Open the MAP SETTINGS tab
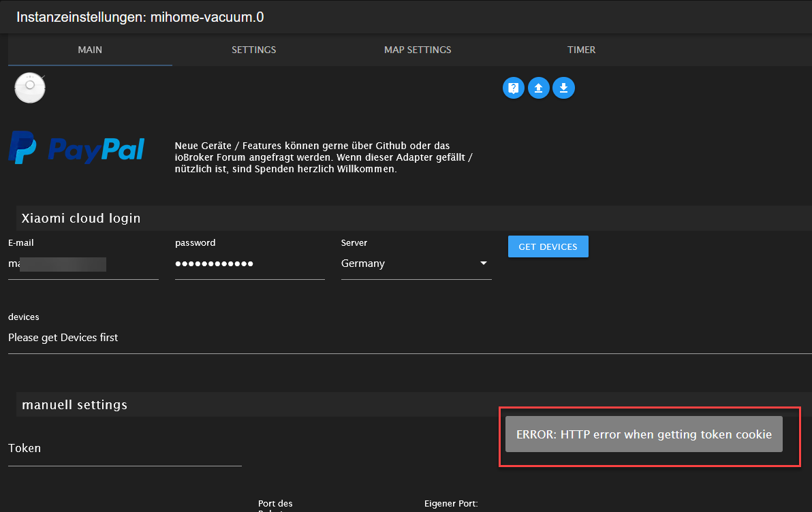812x512 pixels. coord(418,50)
